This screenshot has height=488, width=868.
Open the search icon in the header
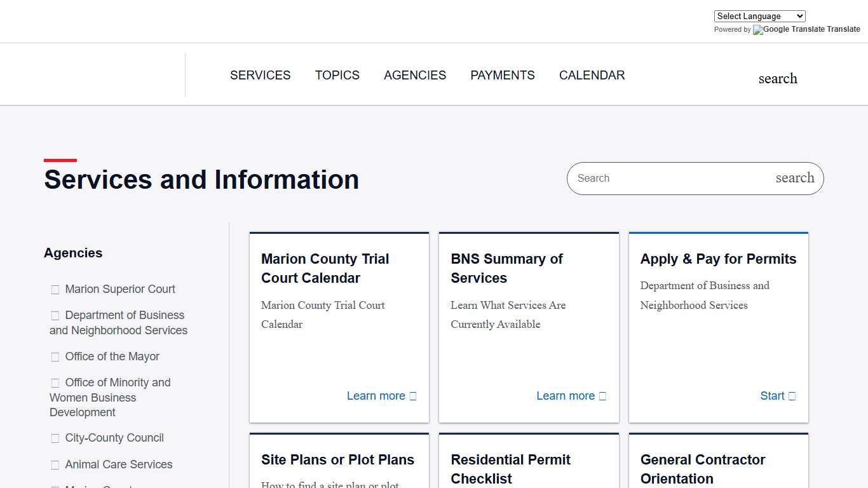[x=778, y=78]
